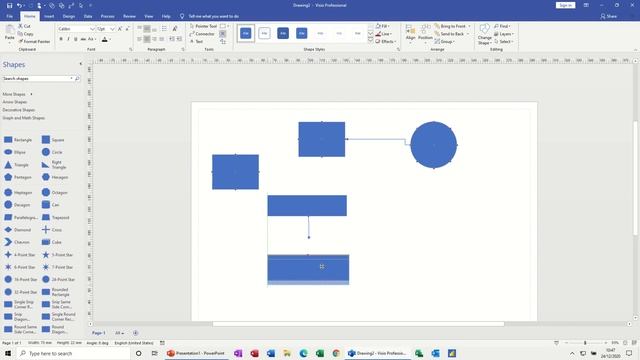
Task: Pick the Octagon stencil shape
Action: coord(55,192)
